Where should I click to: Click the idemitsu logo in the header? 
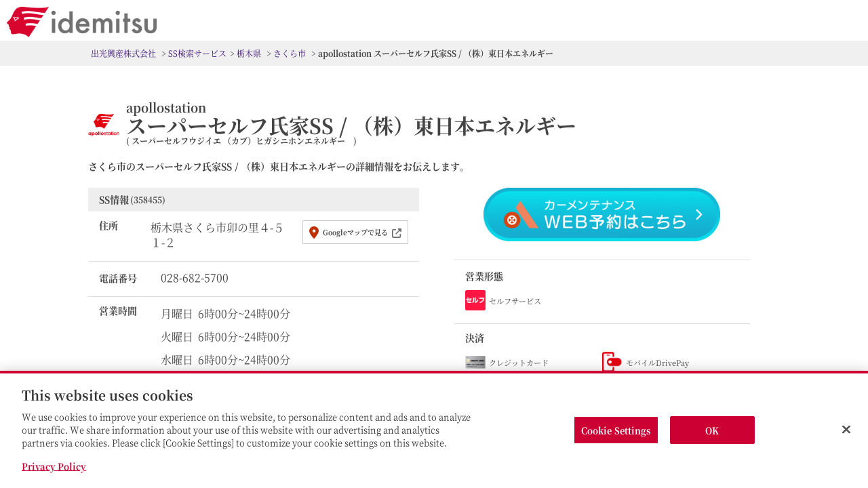click(x=82, y=22)
